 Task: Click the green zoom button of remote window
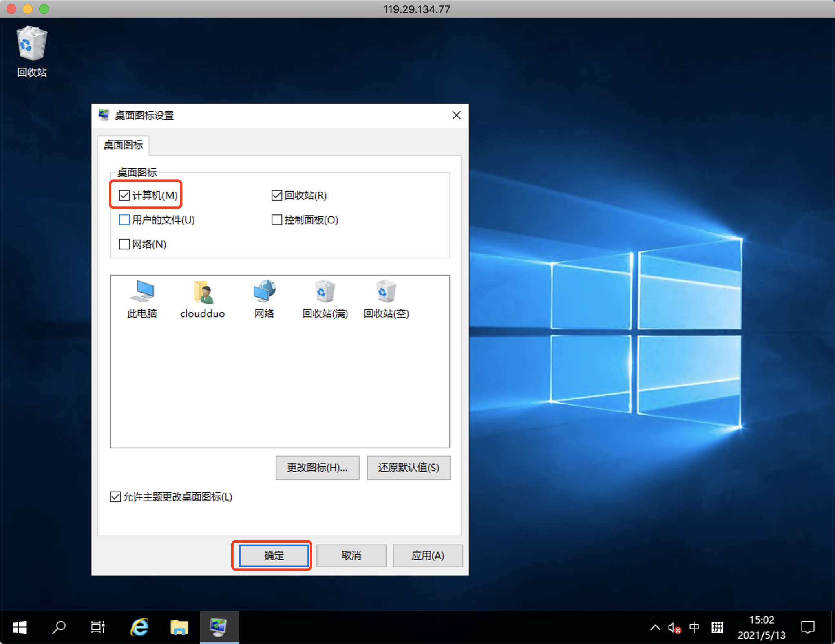[44, 9]
